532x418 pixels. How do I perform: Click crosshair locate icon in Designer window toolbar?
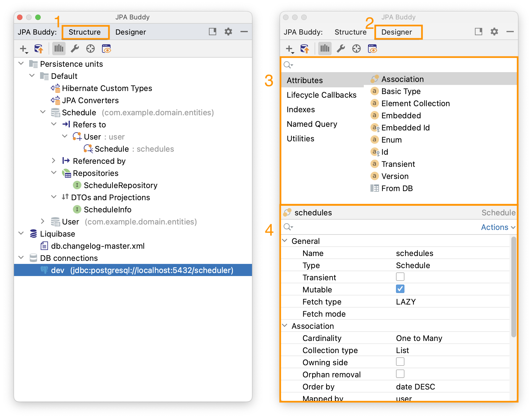pos(356,49)
